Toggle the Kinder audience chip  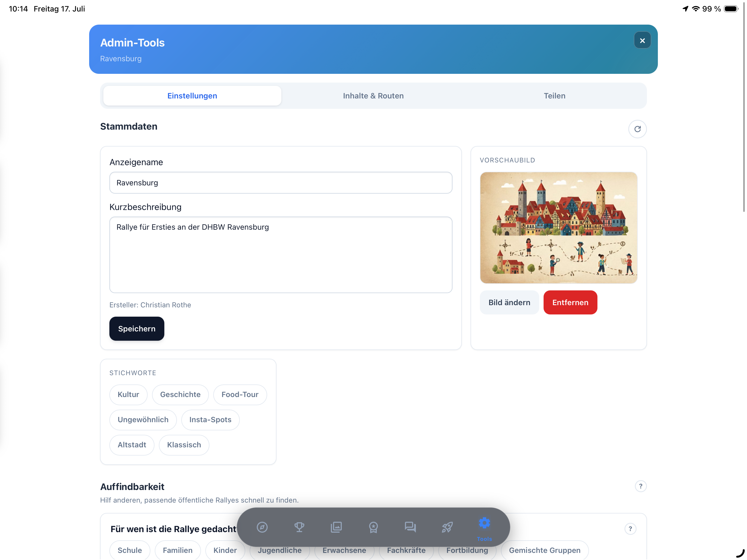pos(225,550)
